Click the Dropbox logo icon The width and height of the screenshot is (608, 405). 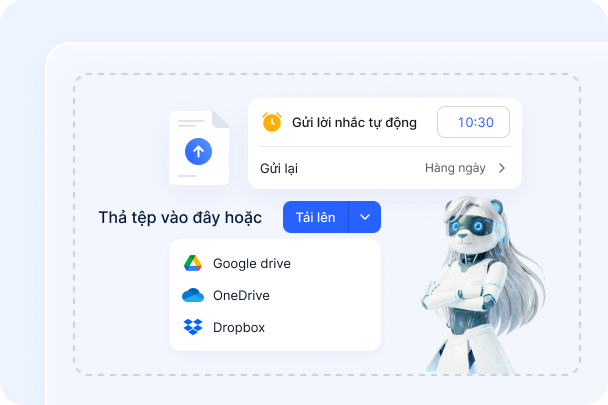coord(193,327)
